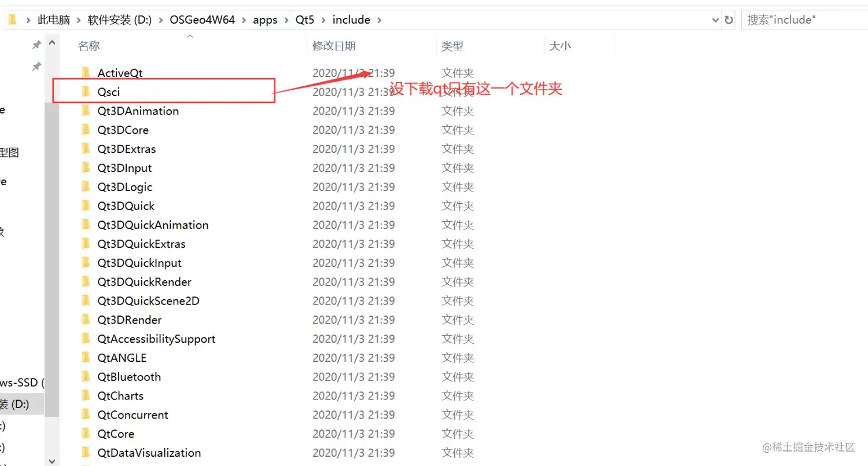
Task: Click the ActiveQt folder icon
Action: point(86,73)
